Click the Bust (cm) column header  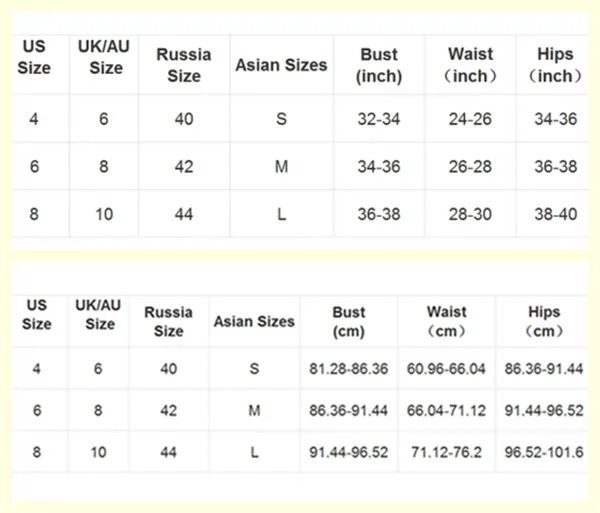pos(349,322)
